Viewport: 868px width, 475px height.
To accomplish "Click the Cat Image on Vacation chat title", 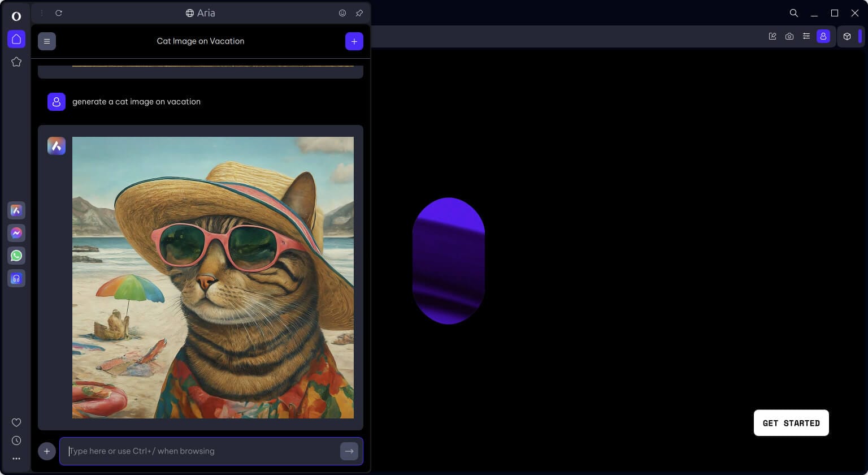I will click(201, 41).
